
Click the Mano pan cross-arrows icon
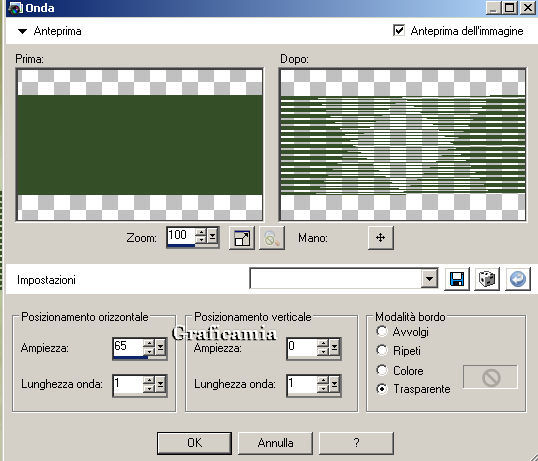[381, 237]
